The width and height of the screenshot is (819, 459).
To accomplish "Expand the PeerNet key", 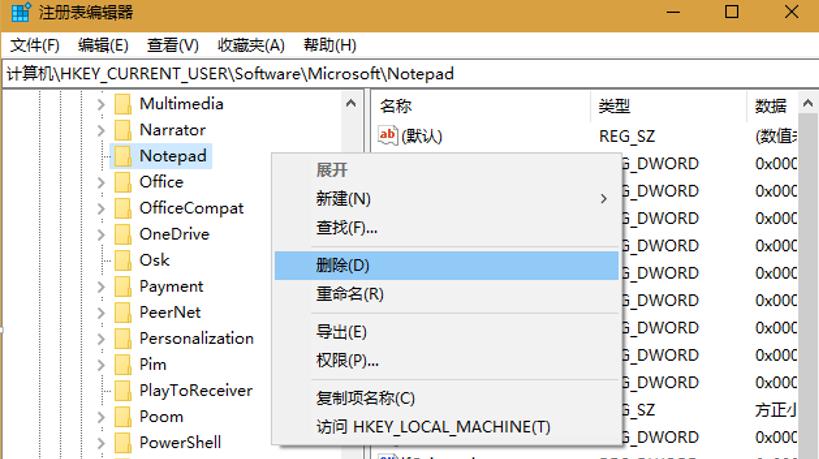I will pyautogui.click(x=101, y=313).
